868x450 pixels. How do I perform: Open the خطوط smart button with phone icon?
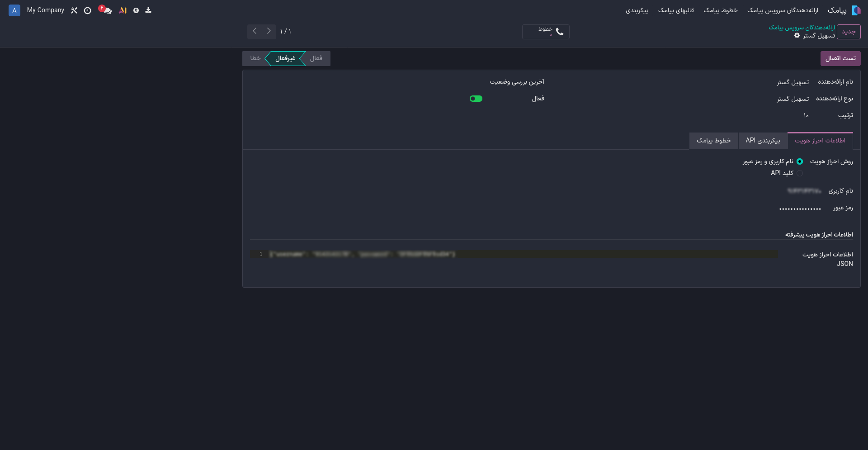[546, 32]
